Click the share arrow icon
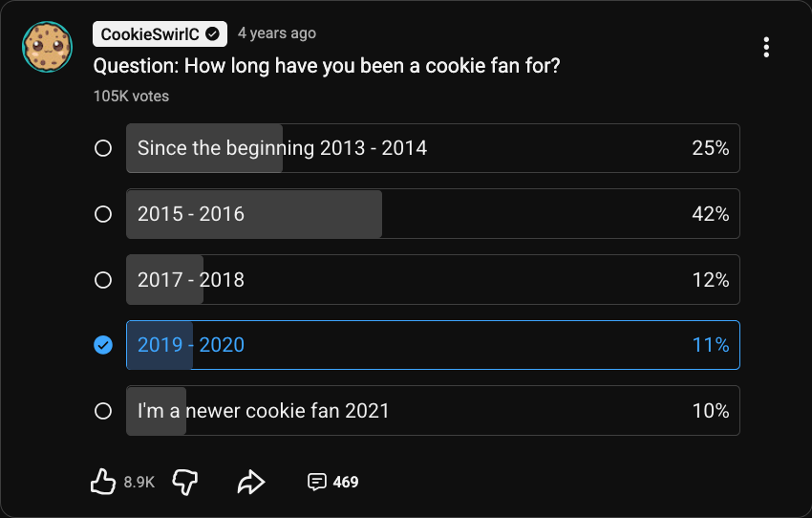 point(250,482)
